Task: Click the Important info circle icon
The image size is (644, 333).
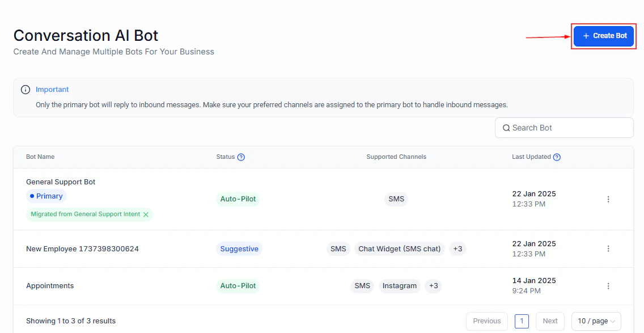Action: pyautogui.click(x=26, y=90)
